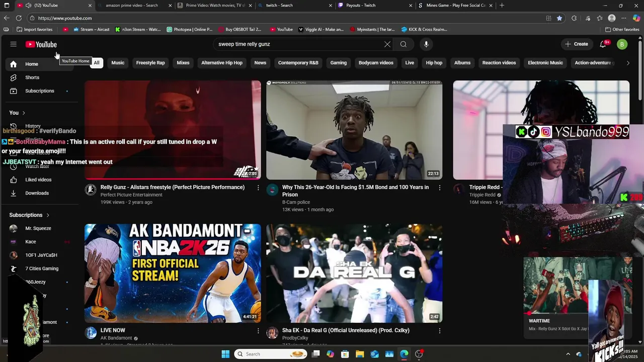The image size is (644, 362).
Task: Switch to the Prime Video browser tab
Action: click(215, 6)
